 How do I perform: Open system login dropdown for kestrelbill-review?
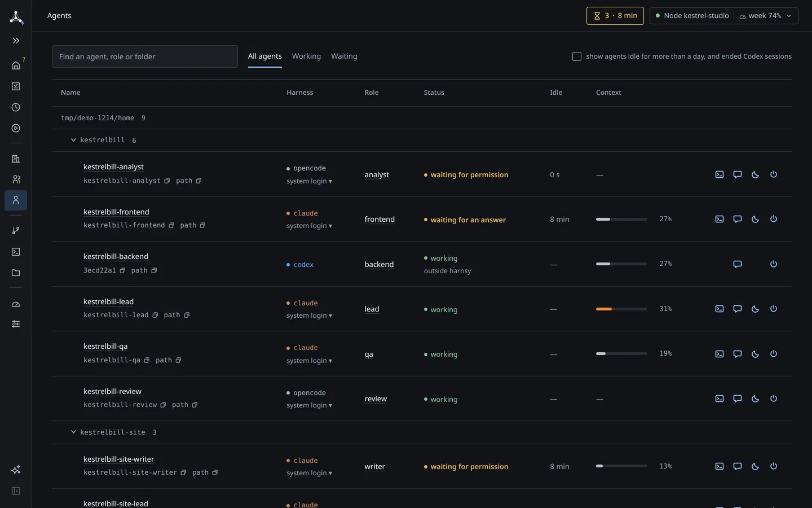tap(309, 405)
